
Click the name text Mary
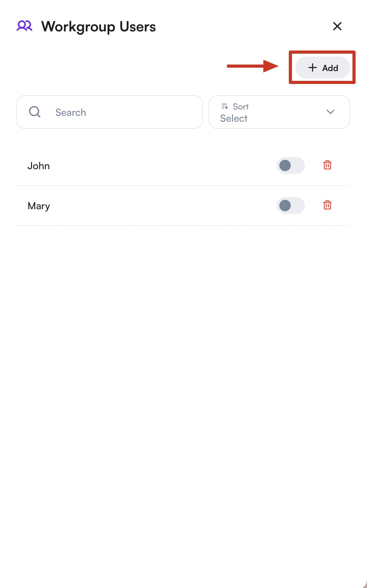click(x=39, y=206)
